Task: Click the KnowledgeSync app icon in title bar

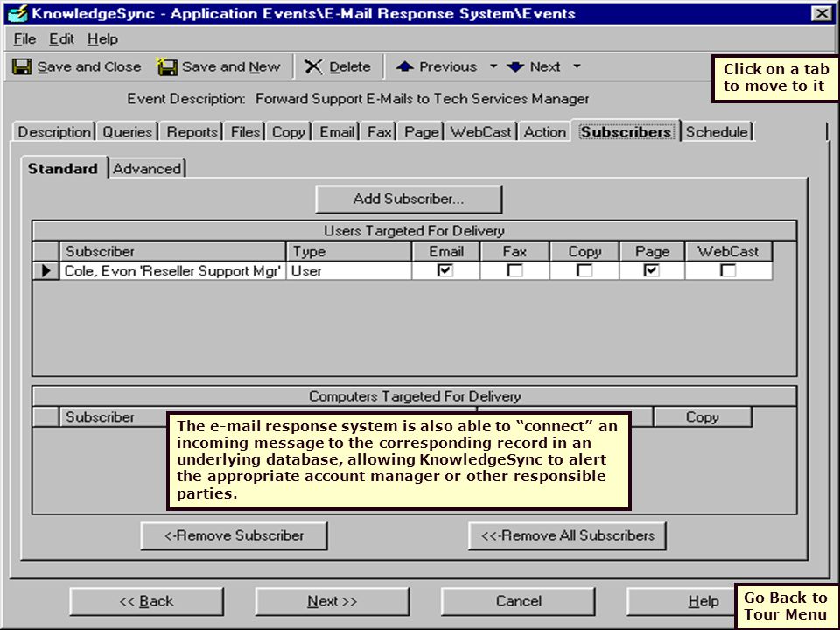Action: point(17,13)
